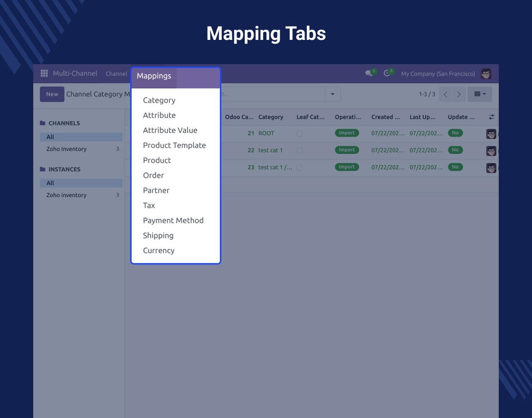
Task: Choose Payment Method mapping
Action: click(x=173, y=220)
